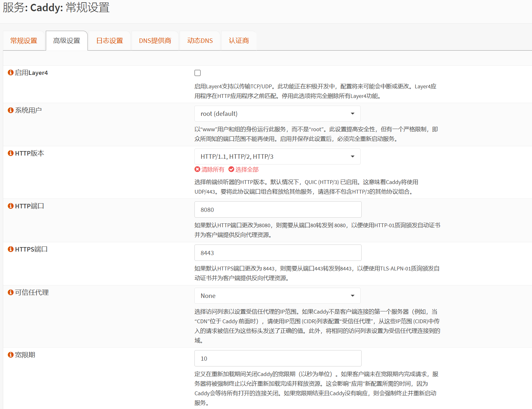
Task: Click the info icon next to 可信任代理
Action: click(11, 292)
